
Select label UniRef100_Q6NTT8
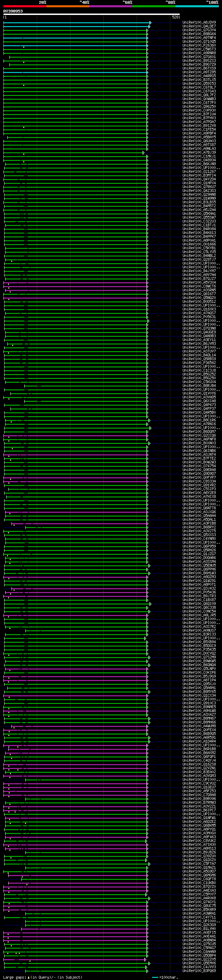pyautogui.click(x=199, y=508)
